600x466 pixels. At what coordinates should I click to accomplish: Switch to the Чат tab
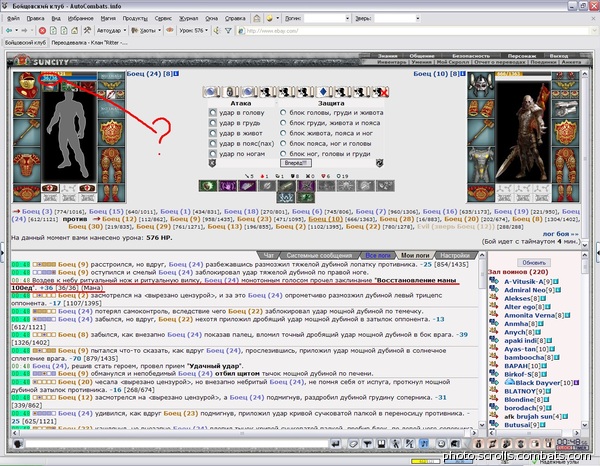pos(269,255)
